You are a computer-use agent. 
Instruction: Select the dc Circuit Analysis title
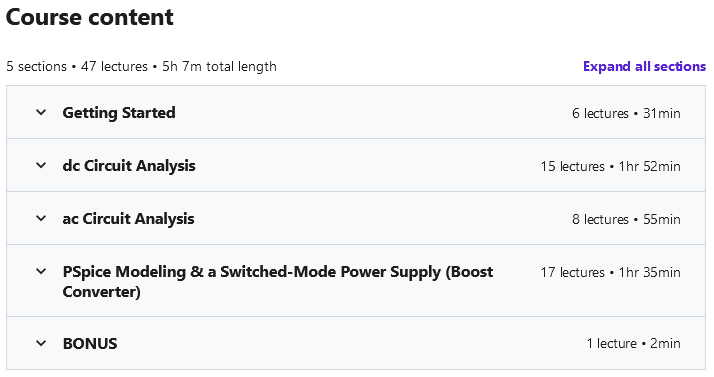click(x=129, y=166)
